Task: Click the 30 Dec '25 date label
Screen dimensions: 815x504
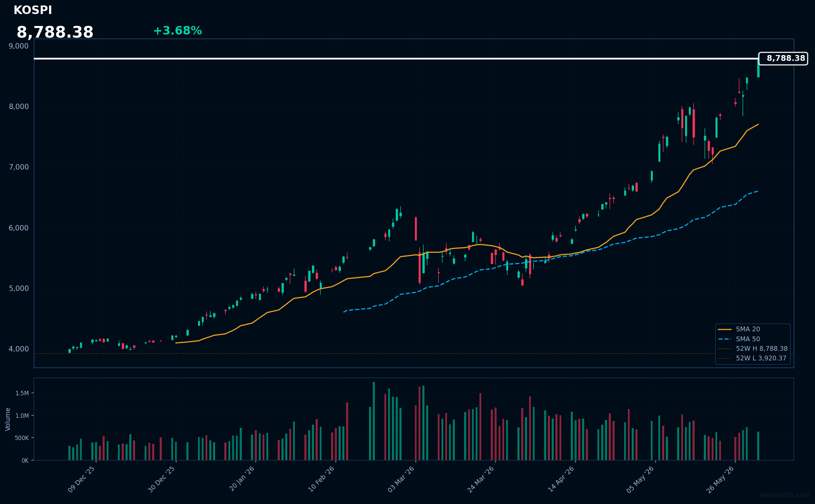Action: pos(161,479)
